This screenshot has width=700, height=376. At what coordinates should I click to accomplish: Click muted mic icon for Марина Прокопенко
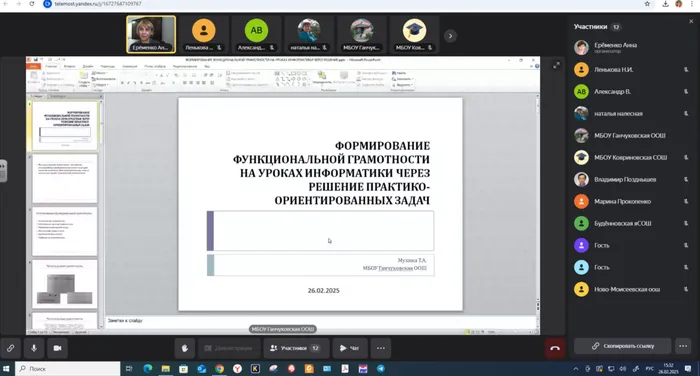coord(686,201)
